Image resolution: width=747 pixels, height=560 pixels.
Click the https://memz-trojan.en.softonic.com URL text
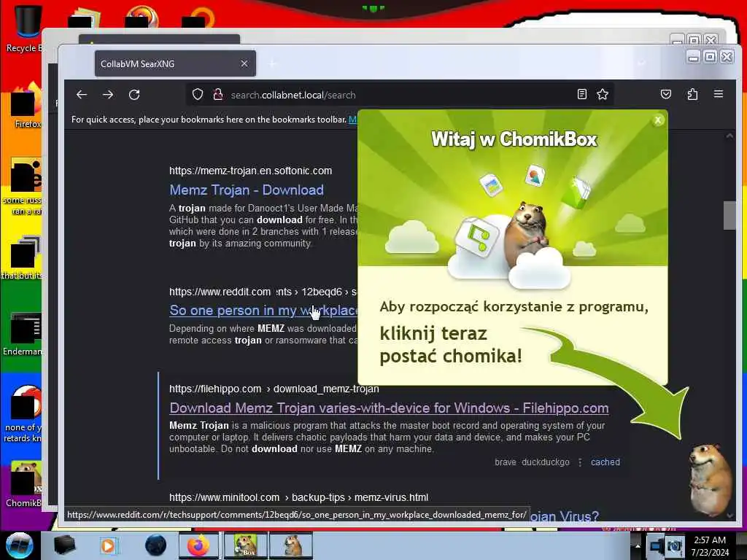251,171
